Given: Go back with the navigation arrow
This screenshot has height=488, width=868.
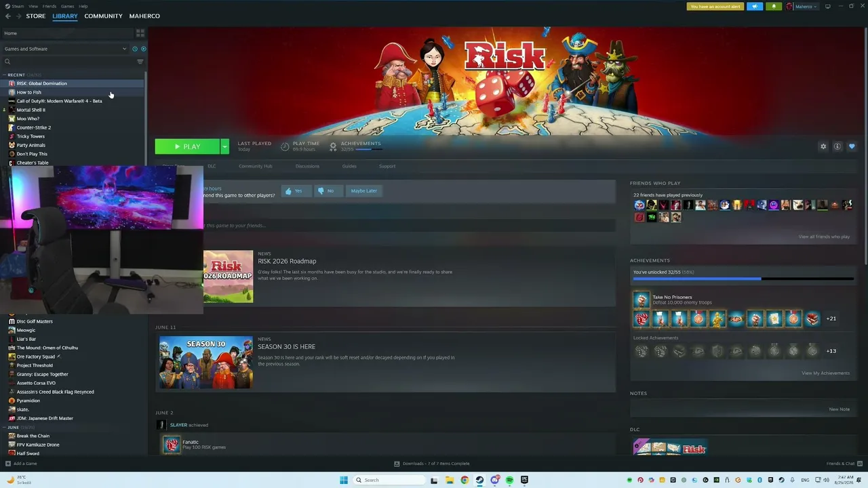Looking at the screenshot, I should point(8,16).
